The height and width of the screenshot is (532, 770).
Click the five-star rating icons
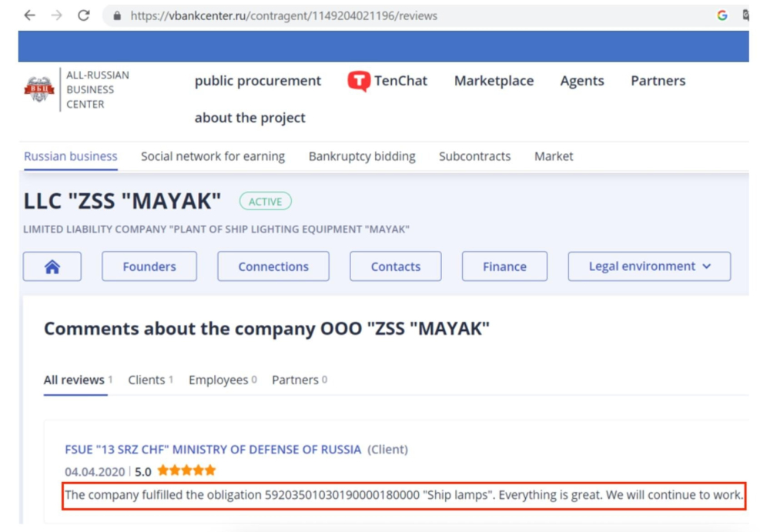click(x=186, y=470)
